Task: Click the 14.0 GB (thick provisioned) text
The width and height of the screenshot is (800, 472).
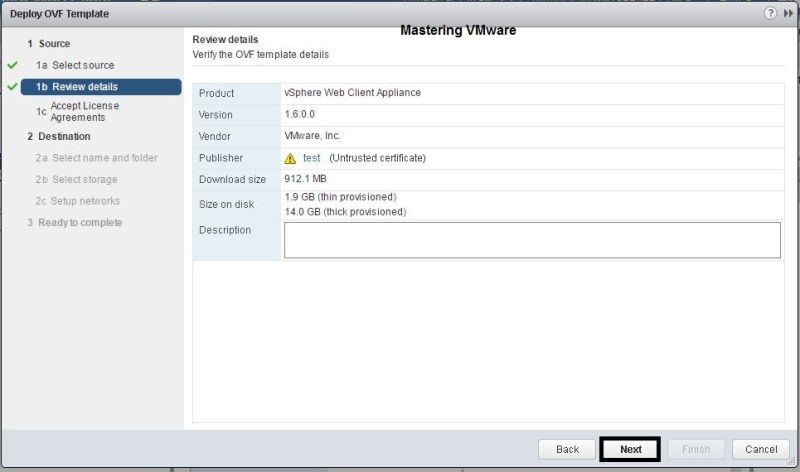Action: tap(345, 212)
